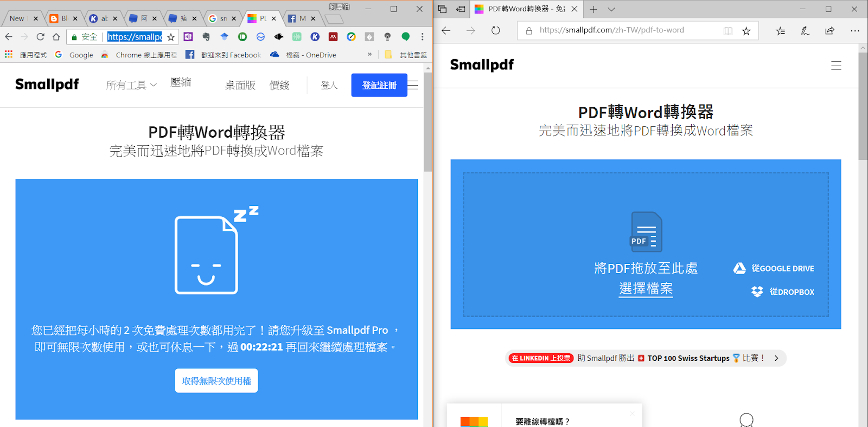This screenshot has width=868, height=427.
Task: Open the hamburger menu on Chrome's Smallpdf page
Action: tap(413, 85)
